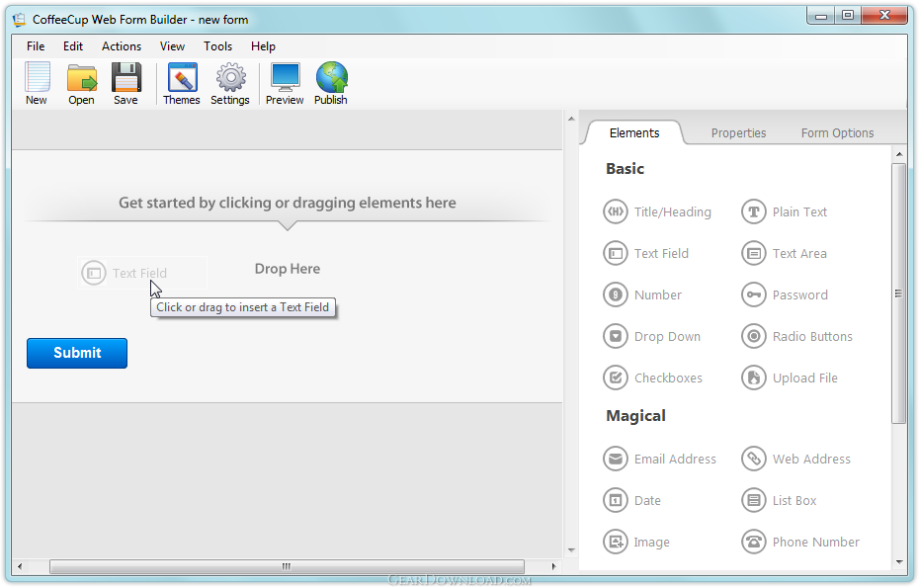Image resolution: width=919 pixels, height=588 pixels.
Task: Add a Drop Down element
Action: point(652,337)
